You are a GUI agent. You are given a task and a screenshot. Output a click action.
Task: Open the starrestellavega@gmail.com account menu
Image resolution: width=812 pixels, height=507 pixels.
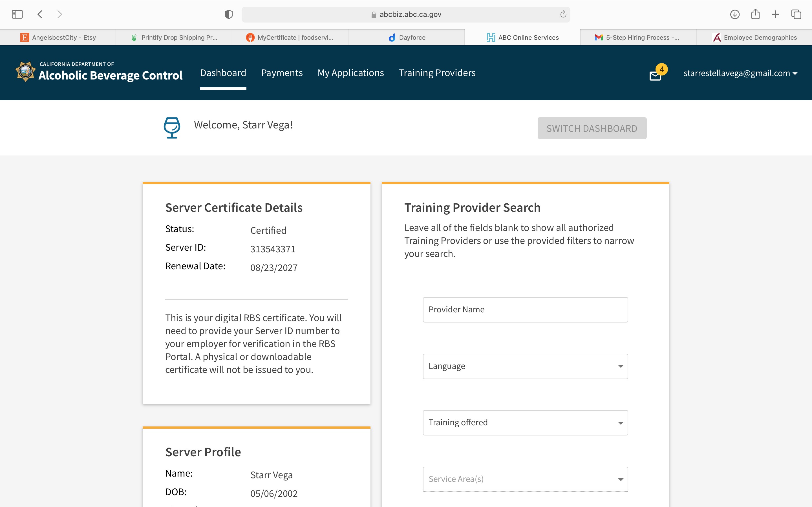pyautogui.click(x=740, y=73)
